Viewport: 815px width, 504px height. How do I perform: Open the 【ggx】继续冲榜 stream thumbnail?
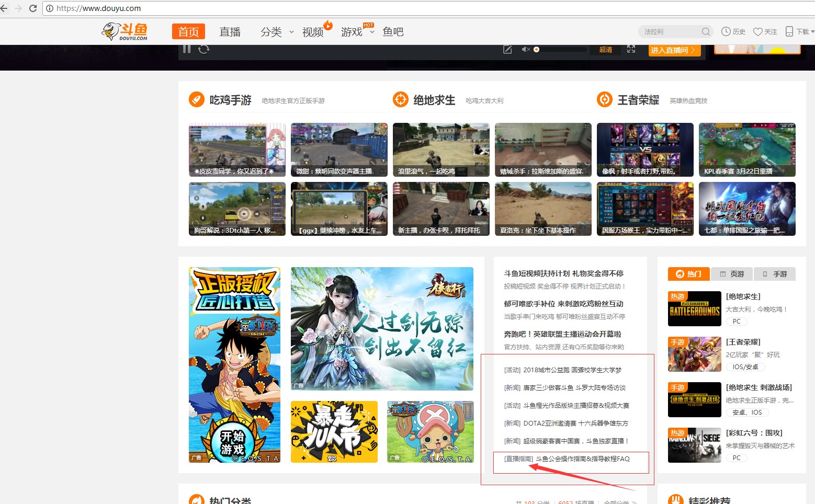339,209
